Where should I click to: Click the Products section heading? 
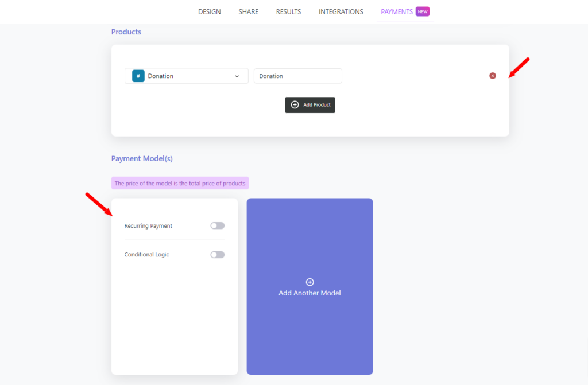[126, 32]
